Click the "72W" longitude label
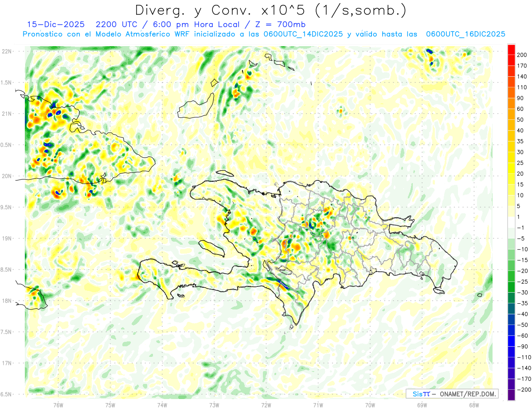Viewport: 532px width, 411px height. click(266, 404)
